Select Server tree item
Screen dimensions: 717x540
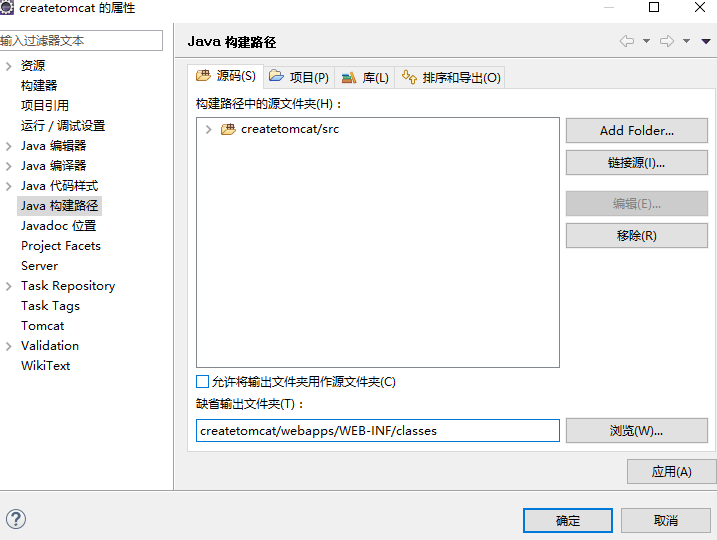coord(39,266)
